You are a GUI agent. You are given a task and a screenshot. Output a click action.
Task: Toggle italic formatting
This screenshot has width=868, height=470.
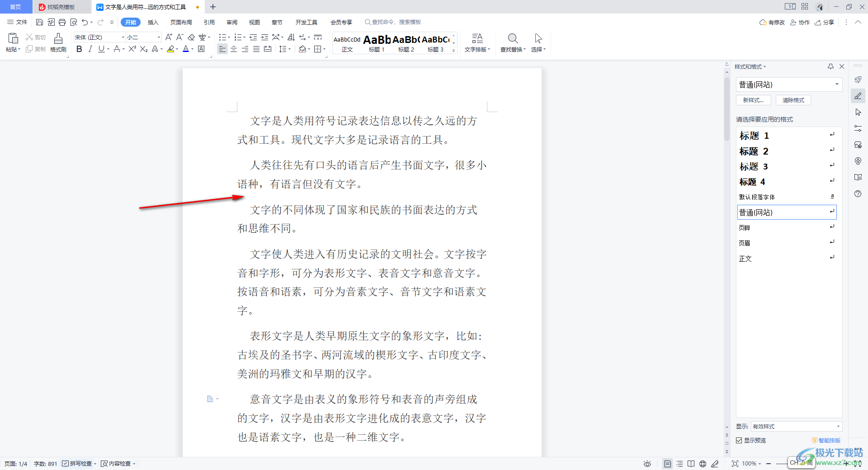pyautogui.click(x=90, y=49)
